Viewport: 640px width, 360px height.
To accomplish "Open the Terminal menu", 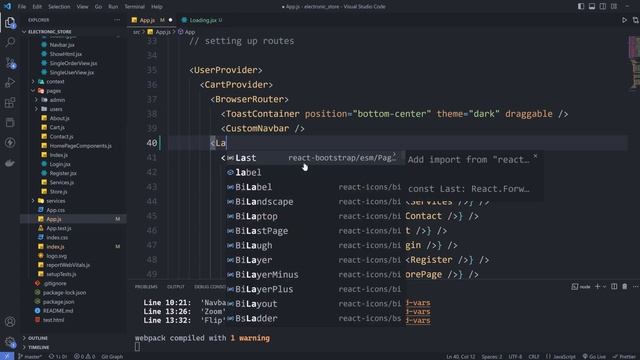I will point(134,7).
